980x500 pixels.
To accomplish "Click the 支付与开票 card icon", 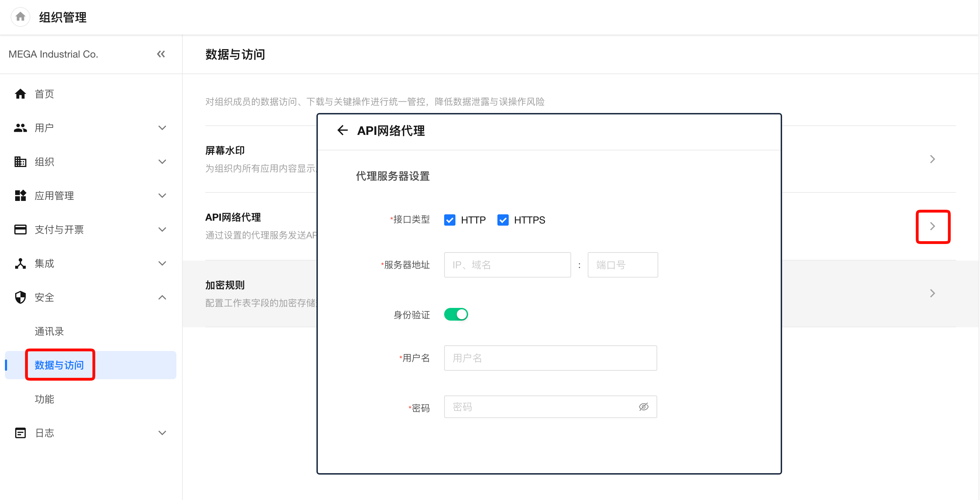I will (20, 229).
